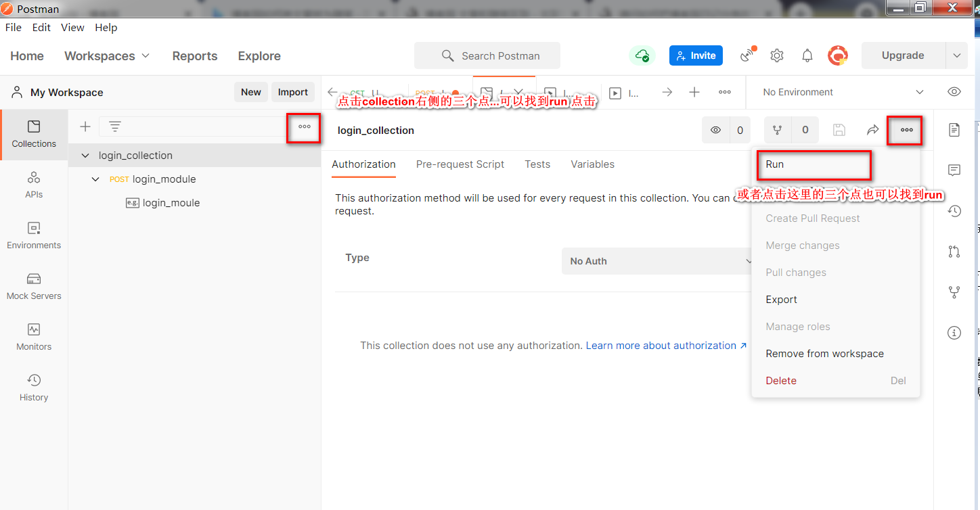Click the filter icon in collections sidebar
This screenshot has height=510, width=980.
pyautogui.click(x=115, y=126)
